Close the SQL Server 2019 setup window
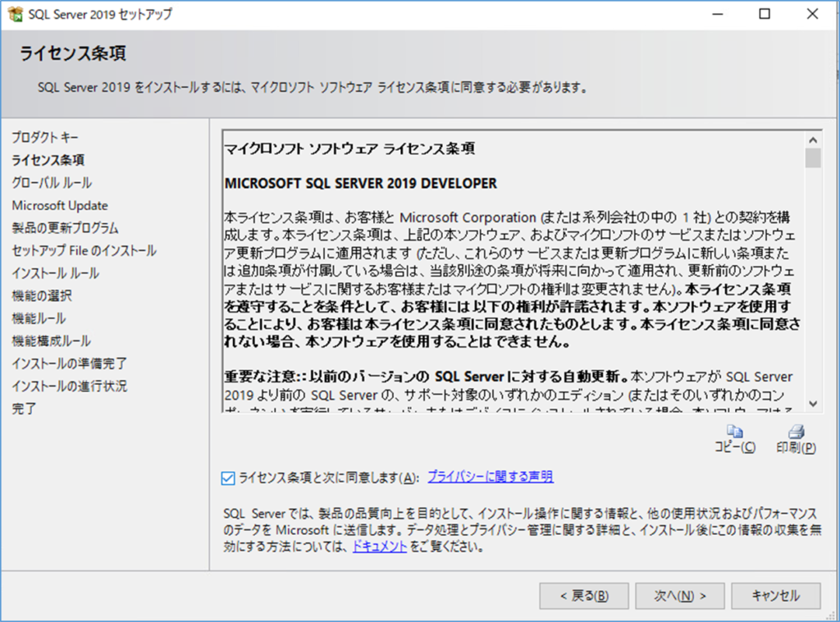 (813, 14)
